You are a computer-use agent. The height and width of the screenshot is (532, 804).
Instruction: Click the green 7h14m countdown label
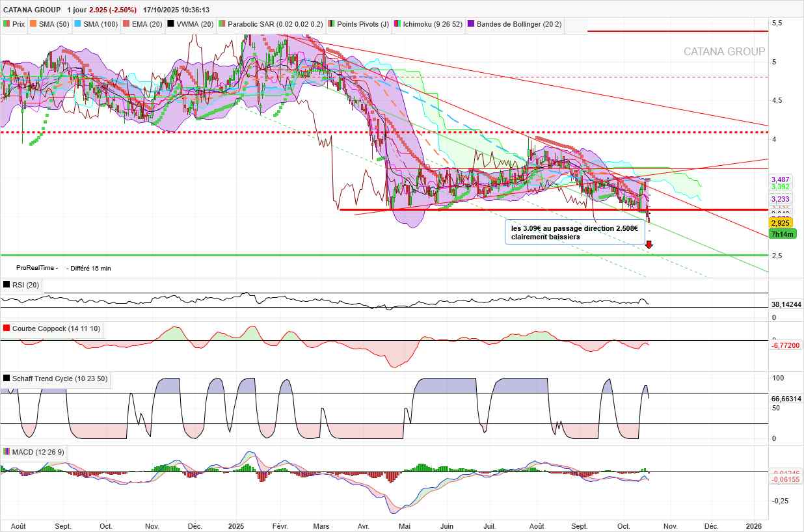click(782, 233)
